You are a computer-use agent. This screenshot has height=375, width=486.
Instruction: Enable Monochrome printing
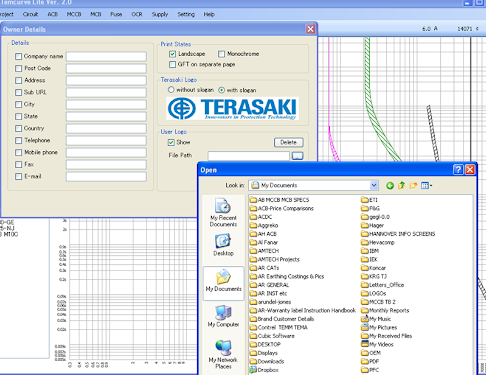(221, 54)
